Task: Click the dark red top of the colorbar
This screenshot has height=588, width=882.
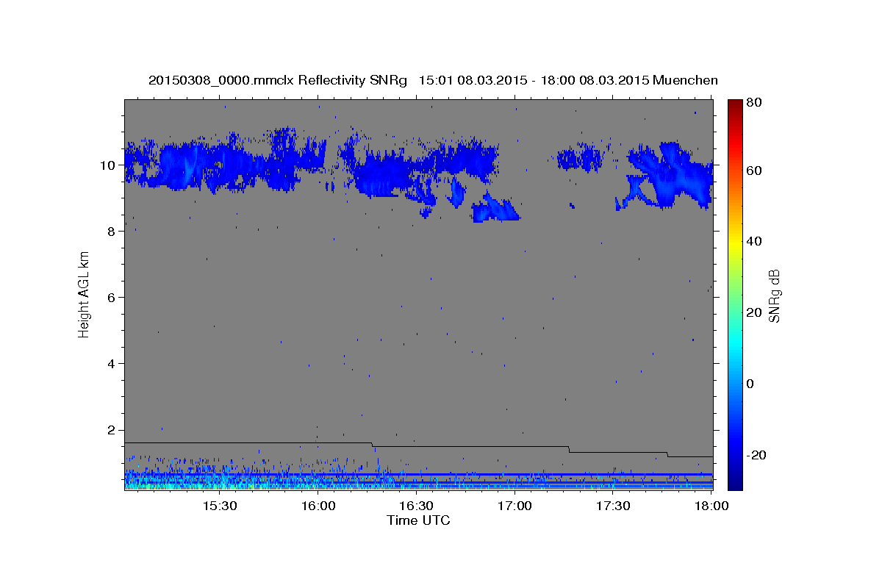Action: click(735, 105)
